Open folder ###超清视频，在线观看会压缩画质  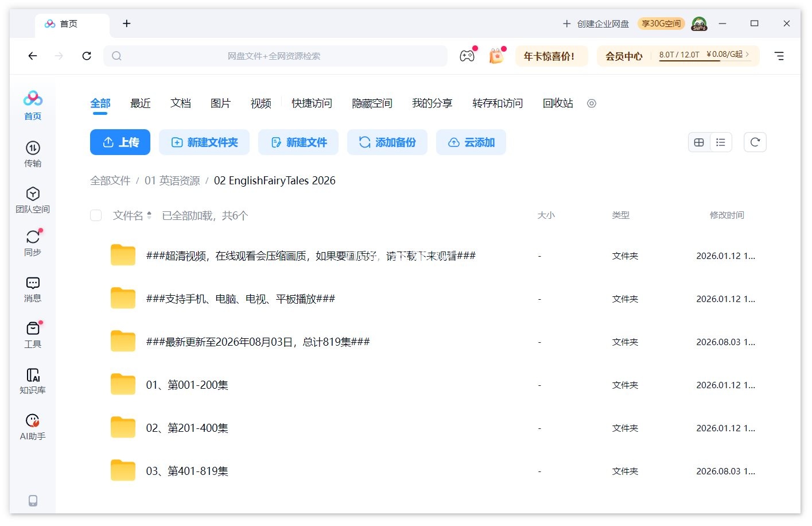pos(311,256)
